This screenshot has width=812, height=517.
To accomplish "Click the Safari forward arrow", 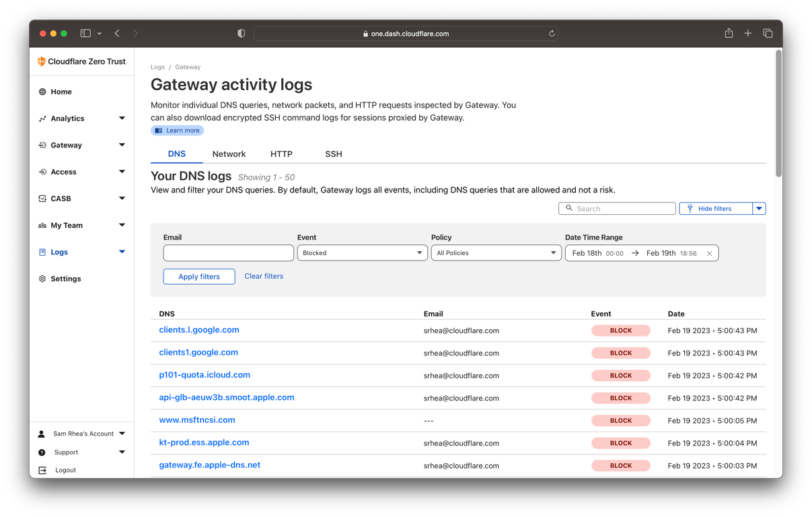I will point(136,33).
